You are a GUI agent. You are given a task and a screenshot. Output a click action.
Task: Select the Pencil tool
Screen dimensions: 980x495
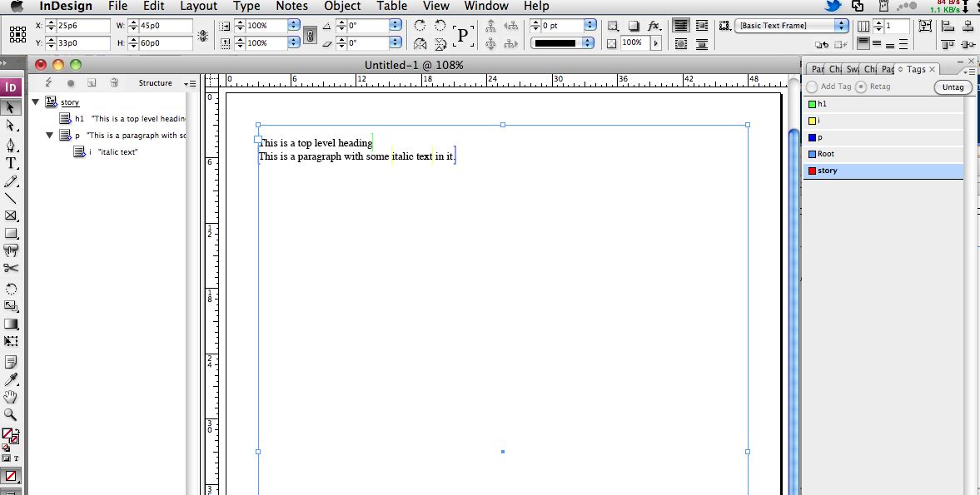point(10,181)
